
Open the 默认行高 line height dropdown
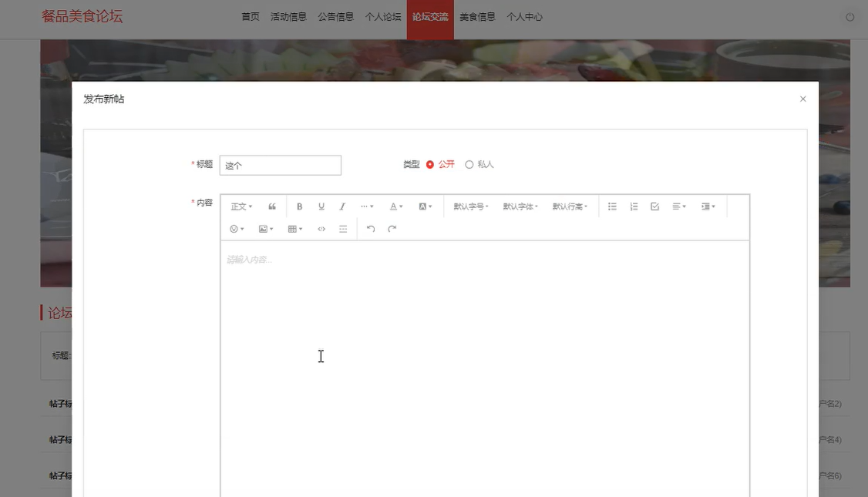point(570,207)
